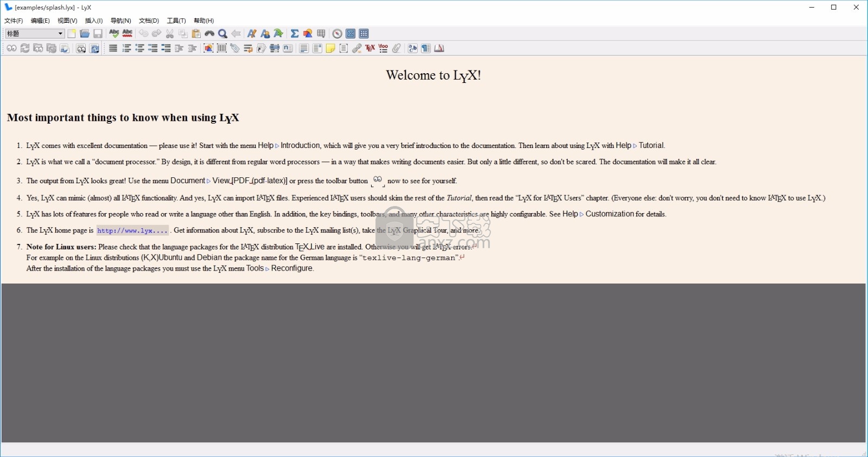Open the thesaurus book icon
This screenshot has width=868, height=457.
(439, 48)
